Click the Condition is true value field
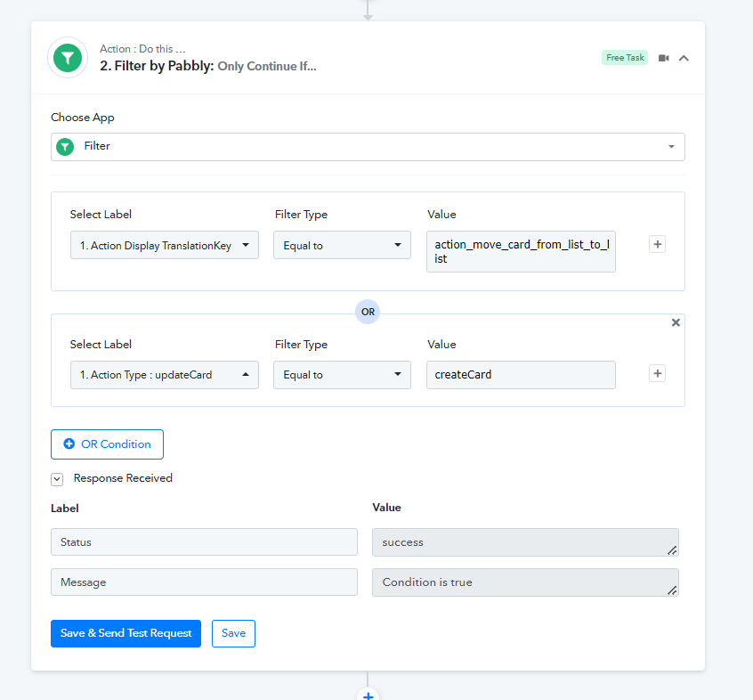This screenshot has width=753, height=700. pos(525,582)
